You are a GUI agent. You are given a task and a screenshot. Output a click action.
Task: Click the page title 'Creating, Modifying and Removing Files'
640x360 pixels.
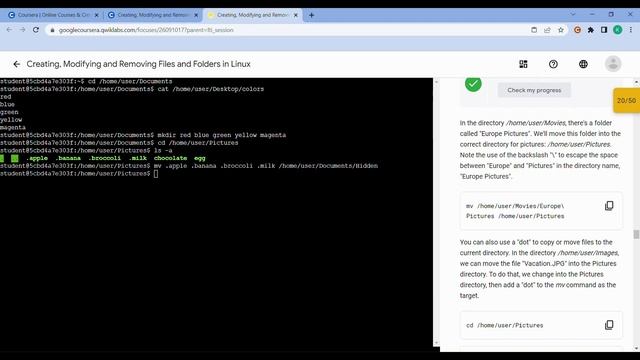[138, 64]
